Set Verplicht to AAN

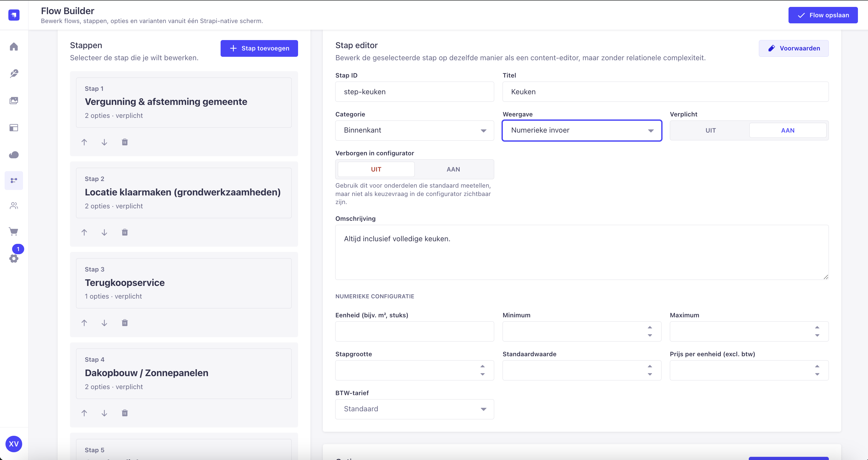point(788,131)
